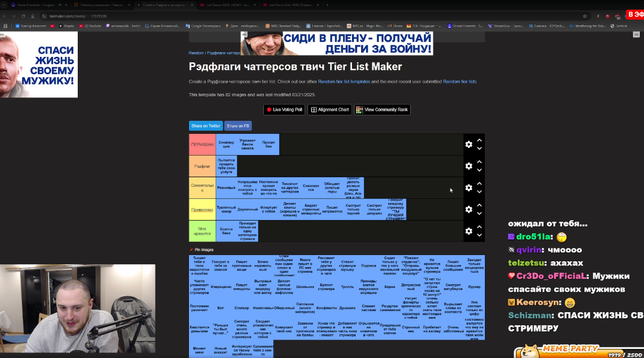Open the Youtube bookmark in bookmarks bar
This screenshot has width=644, height=358.
[x=90, y=26]
